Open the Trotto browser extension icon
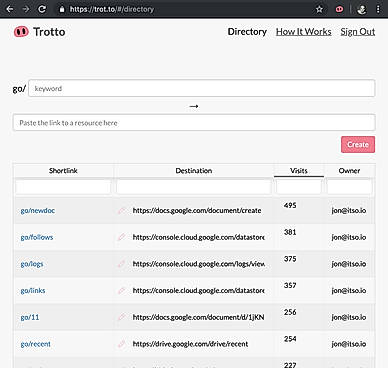388x368 pixels. coord(339,9)
